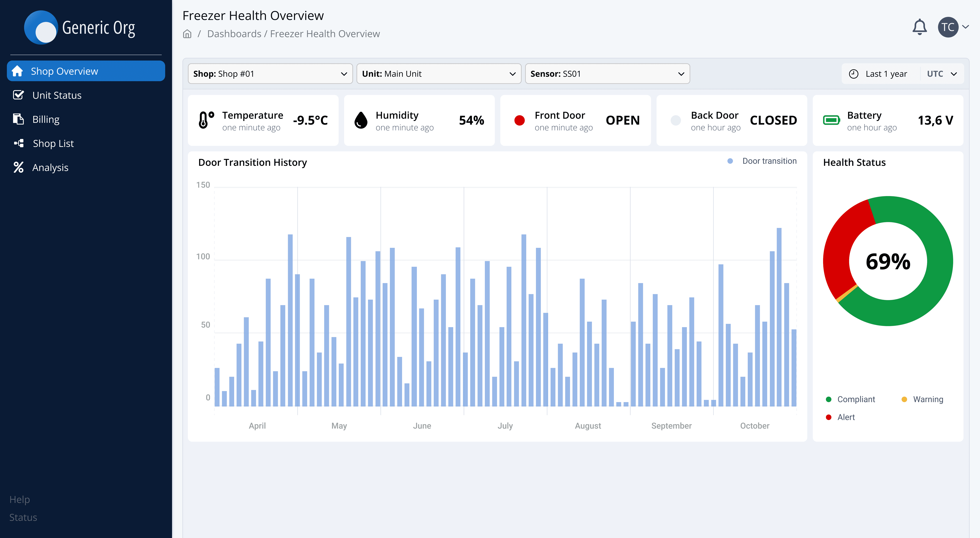Open the Shop #01 dropdown
The image size is (980, 538).
click(270, 74)
